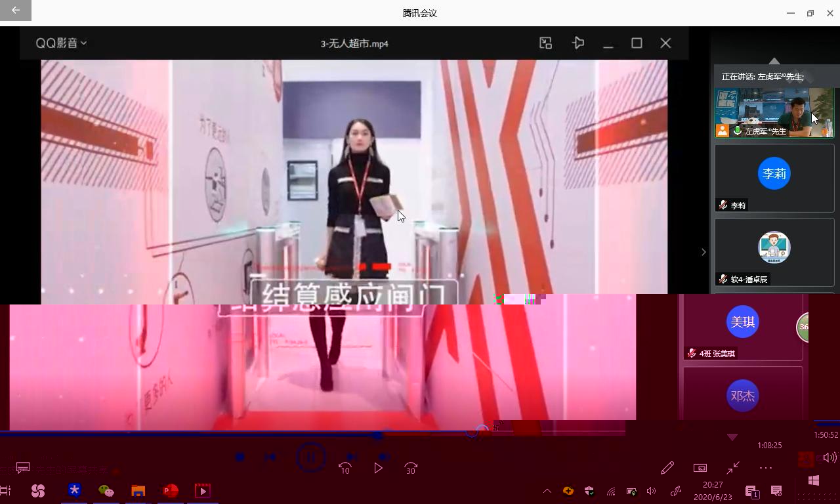The width and height of the screenshot is (840, 504).
Task: Rewind 10 seconds in the player
Action: (345, 468)
